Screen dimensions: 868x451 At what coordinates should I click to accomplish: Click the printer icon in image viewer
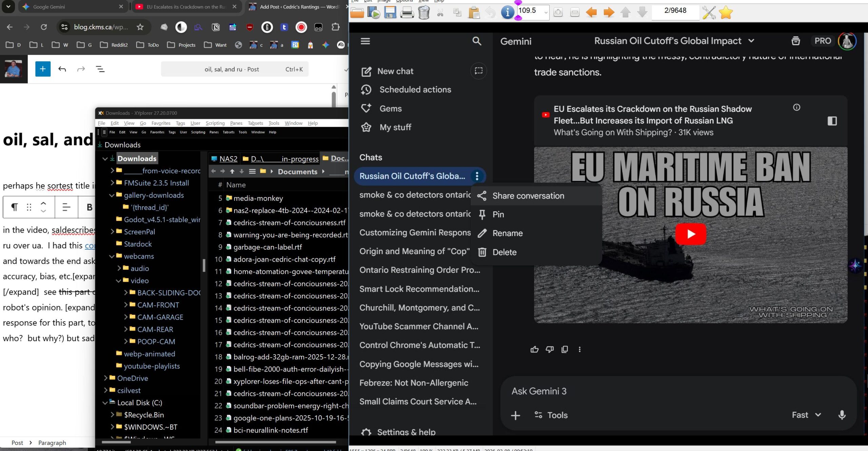pos(407,13)
